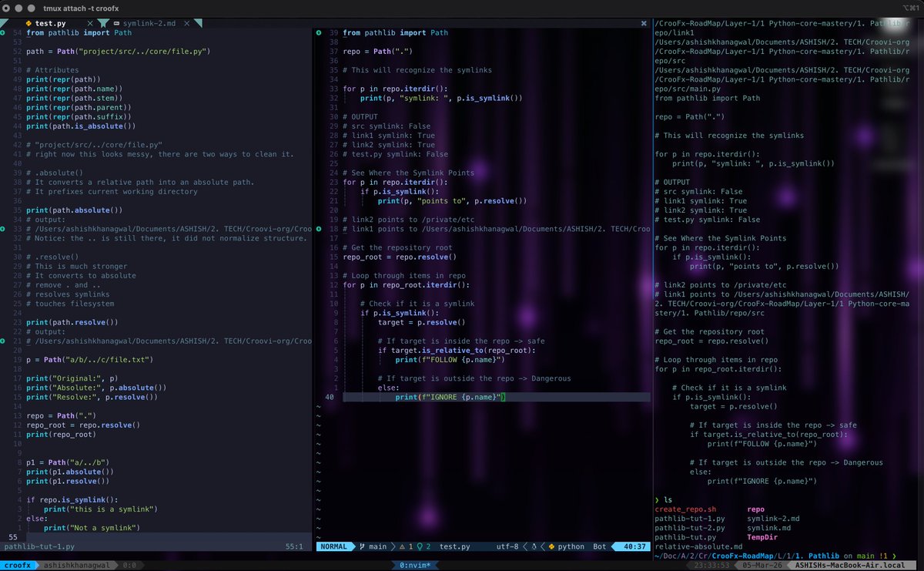Click the 55:1 position in left pane statusline

pyautogui.click(x=294, y=546)
